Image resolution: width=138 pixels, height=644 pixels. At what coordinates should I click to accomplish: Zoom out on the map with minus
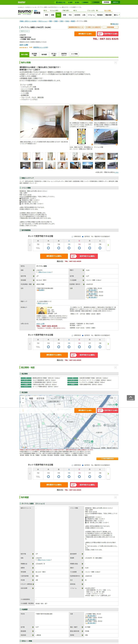click(x=23, y=402)
